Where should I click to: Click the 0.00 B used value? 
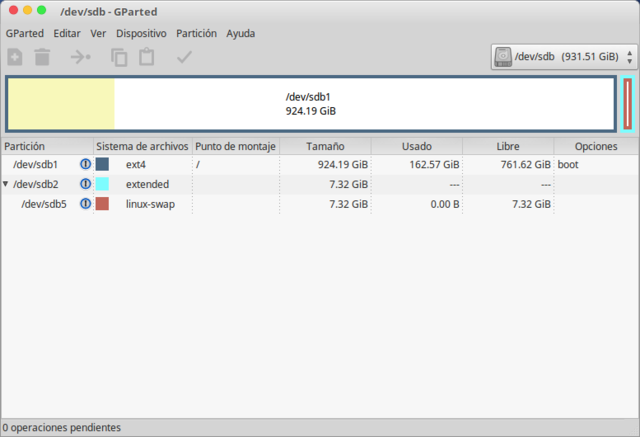(445, 204)
